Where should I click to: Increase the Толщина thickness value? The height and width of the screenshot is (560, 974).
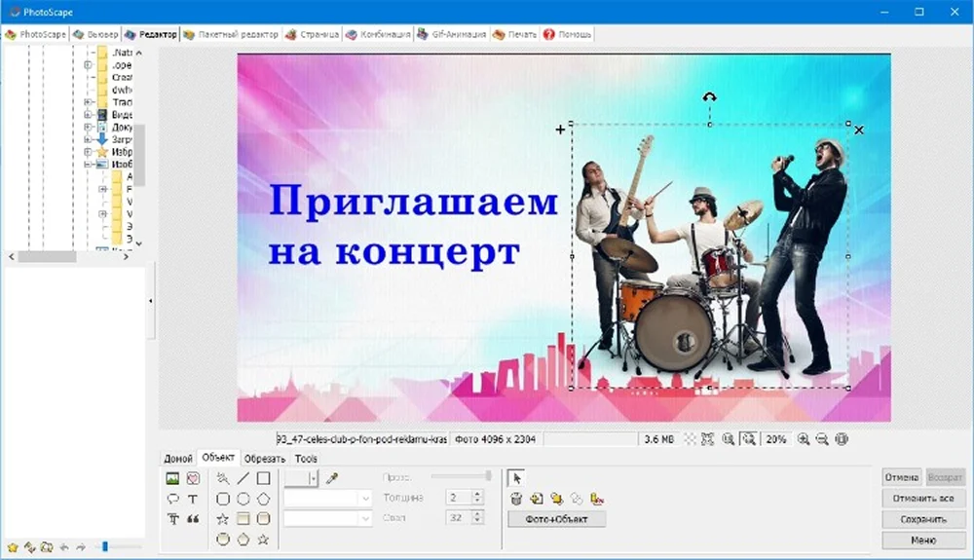coord(477,493)
